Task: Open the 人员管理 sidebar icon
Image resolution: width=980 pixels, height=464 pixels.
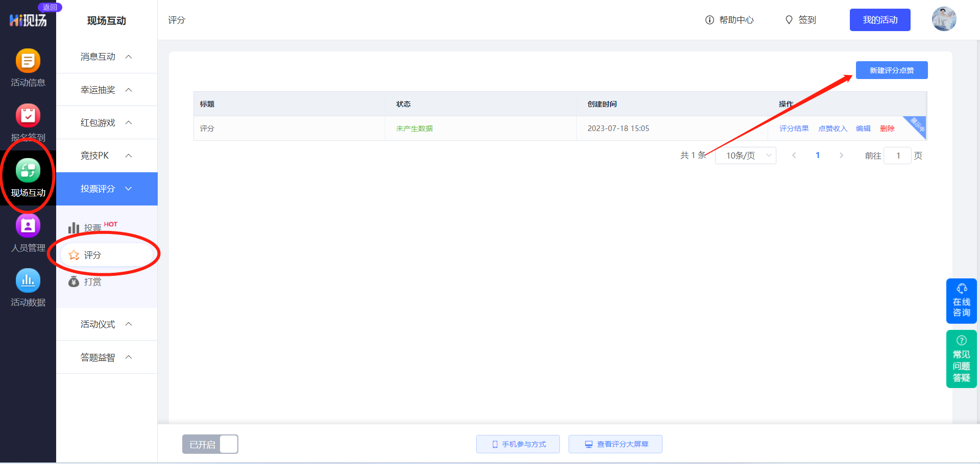Action: (x=28, y=233)
